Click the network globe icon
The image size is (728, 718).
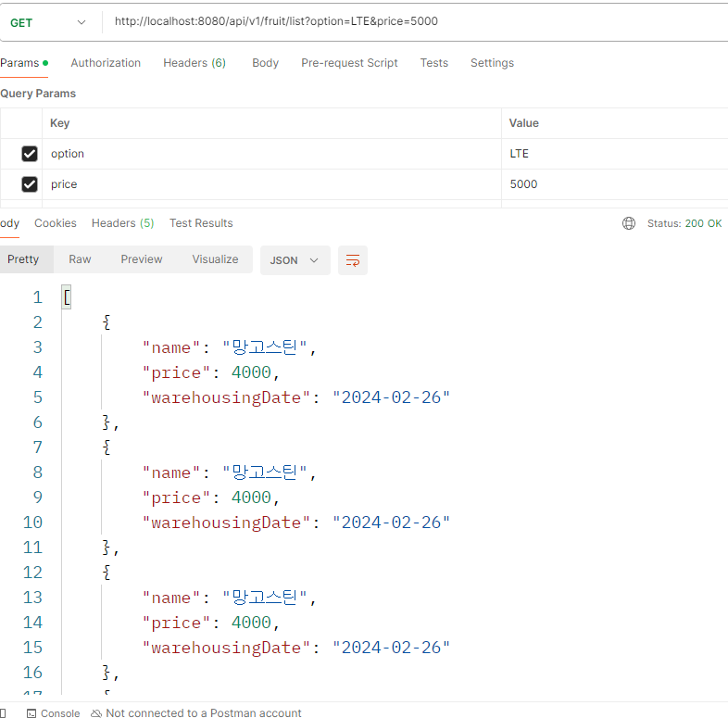[x=629, y=223]
